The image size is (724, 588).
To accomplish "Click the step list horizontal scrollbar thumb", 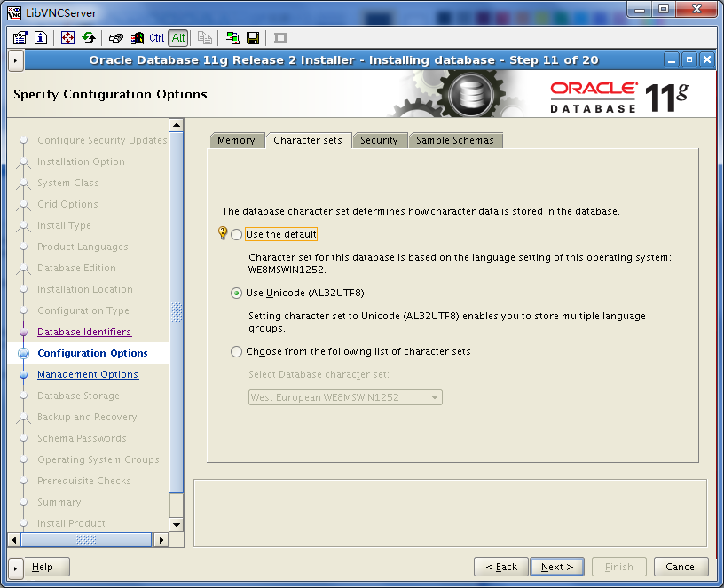I will coord(86,540).
